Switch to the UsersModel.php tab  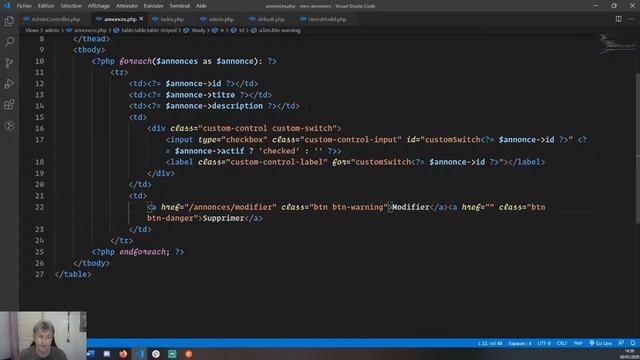(x=327, y=19)
